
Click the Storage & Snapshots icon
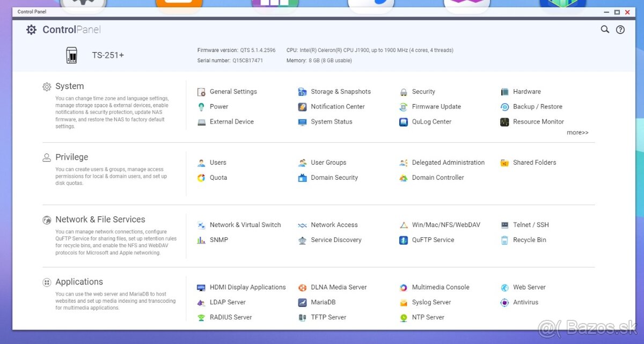tap(302, 92)
